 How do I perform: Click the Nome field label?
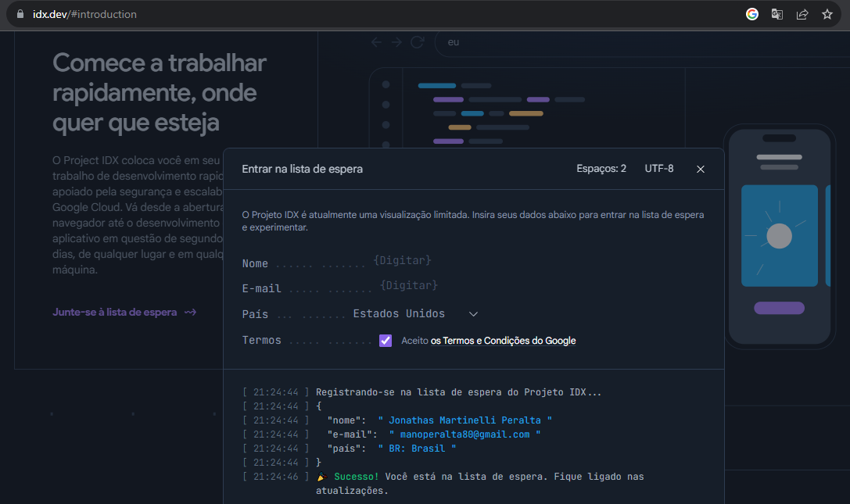[256, 263]
